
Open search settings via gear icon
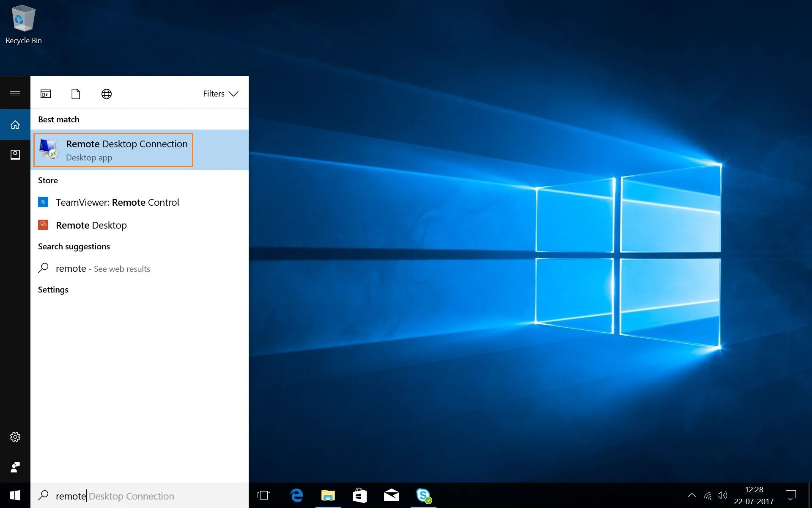pos(15,436)
